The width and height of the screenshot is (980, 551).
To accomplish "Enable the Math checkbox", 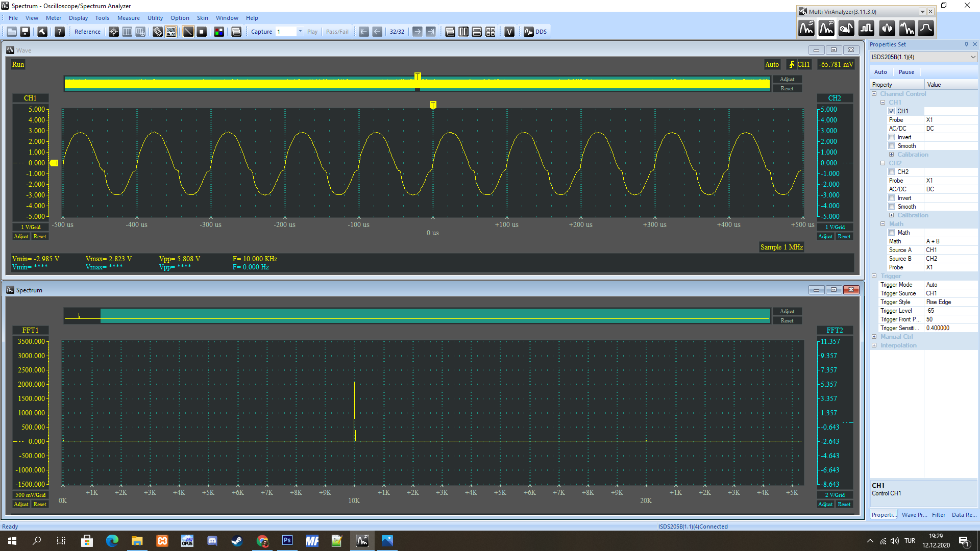I will pyautogui.click(x=892, y=233).
